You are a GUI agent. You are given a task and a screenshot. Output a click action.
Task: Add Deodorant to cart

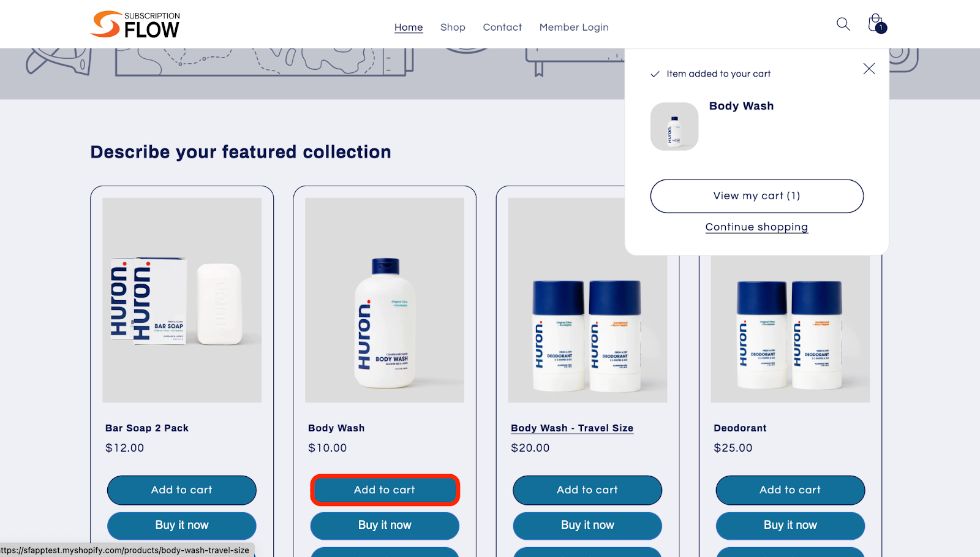click(x=790, y=490)
